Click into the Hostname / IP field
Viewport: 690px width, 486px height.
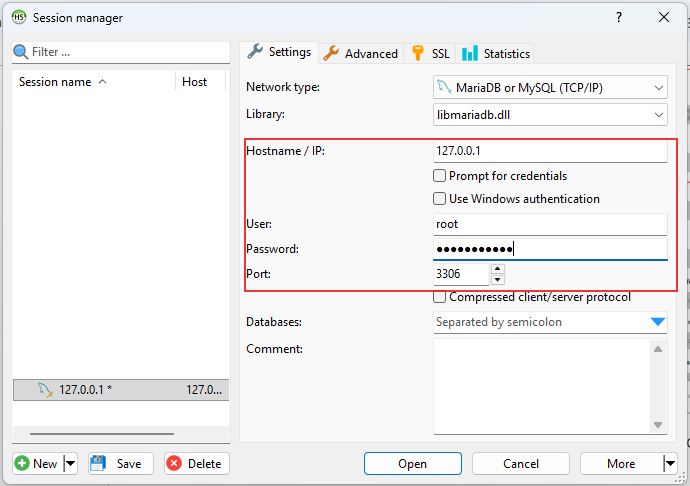coord(549,151)
